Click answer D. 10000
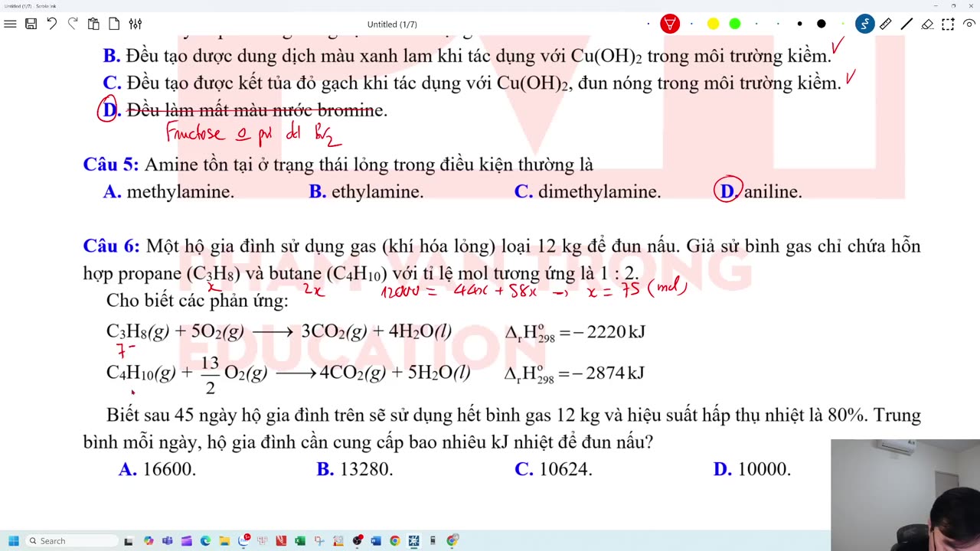Screen dimensions: 980x551 point(752,469)
